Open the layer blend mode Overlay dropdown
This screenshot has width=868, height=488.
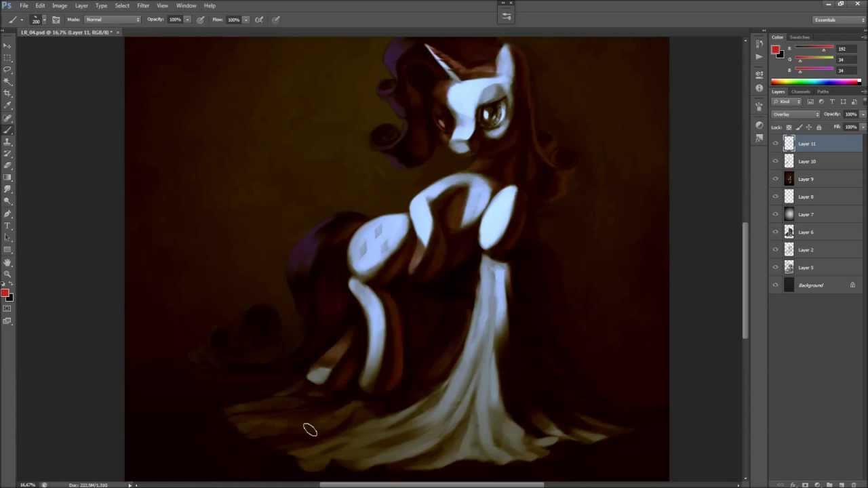[x=795, y=115]
